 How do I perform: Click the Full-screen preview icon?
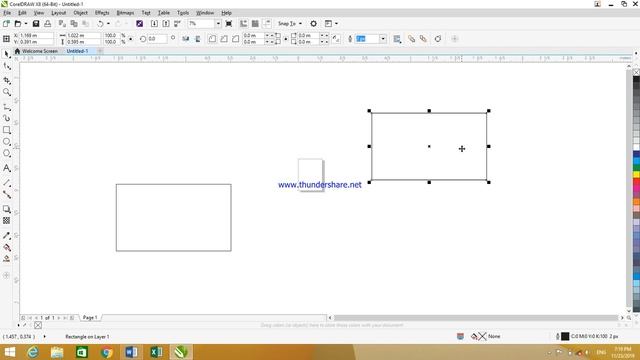[229, 24]
